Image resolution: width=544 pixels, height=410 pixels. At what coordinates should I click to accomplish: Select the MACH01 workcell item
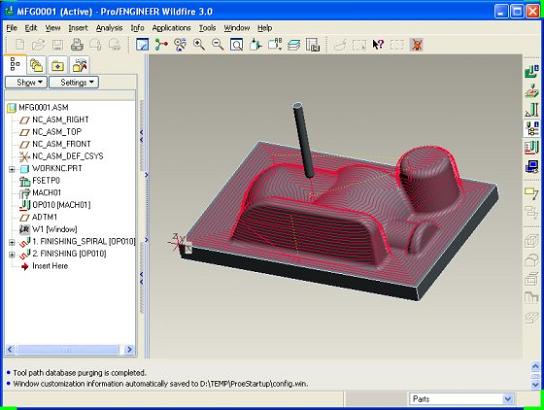point(46,193)
